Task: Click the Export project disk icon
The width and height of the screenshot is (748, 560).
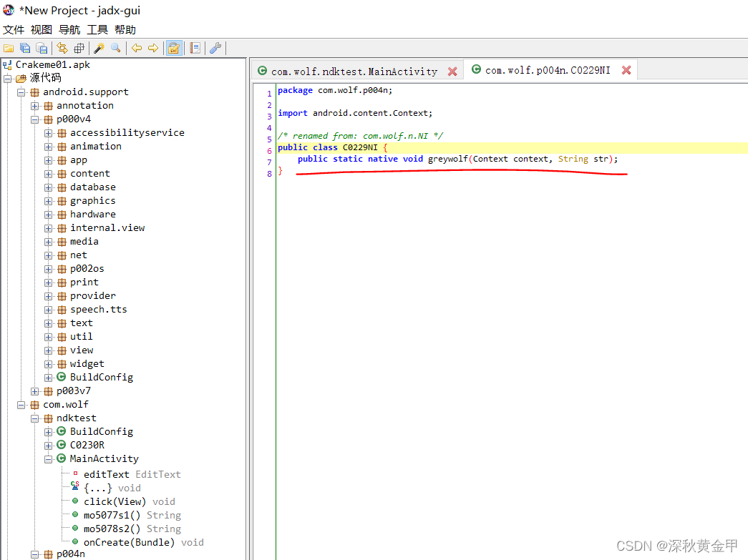Action: click(x=42, y=48)
